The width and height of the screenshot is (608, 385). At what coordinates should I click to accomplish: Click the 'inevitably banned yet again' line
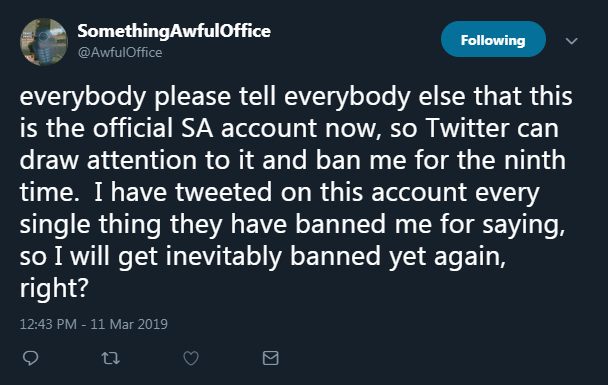[263, 256]
